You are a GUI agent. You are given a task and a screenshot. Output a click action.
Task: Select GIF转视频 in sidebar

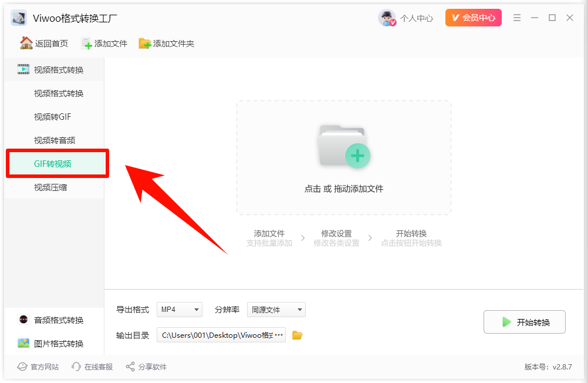pos(57,164)
